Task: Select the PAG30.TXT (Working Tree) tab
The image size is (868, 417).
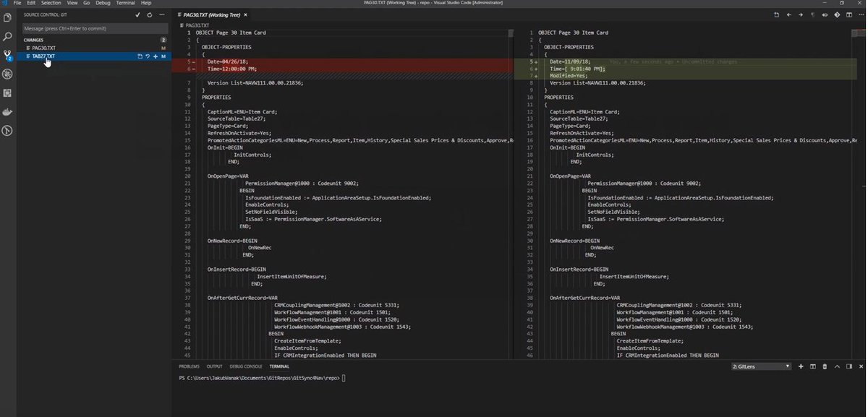Action: [210, 14]
